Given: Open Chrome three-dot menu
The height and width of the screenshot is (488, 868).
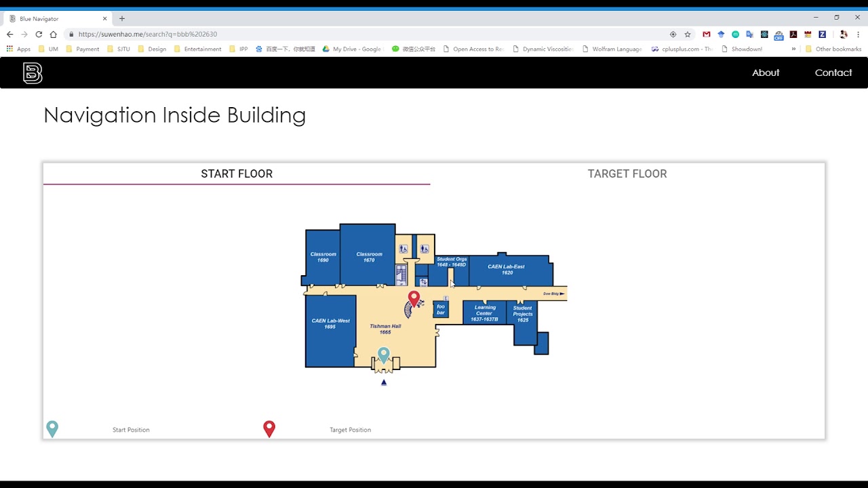Looking at the screenshot, I should 859,34.
